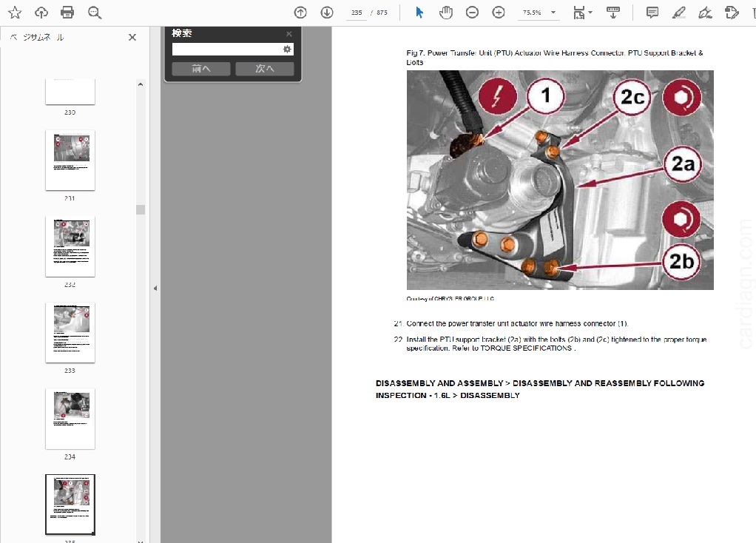Click the total pages 875 text
756x543 pixels.
tap(382, 13)
